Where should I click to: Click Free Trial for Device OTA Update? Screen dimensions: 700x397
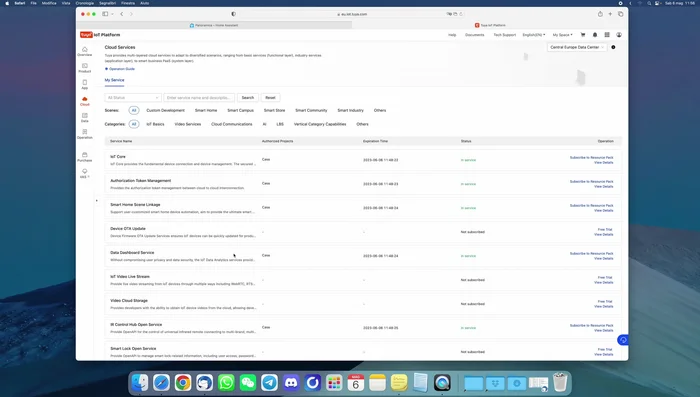tap(605, 230)
